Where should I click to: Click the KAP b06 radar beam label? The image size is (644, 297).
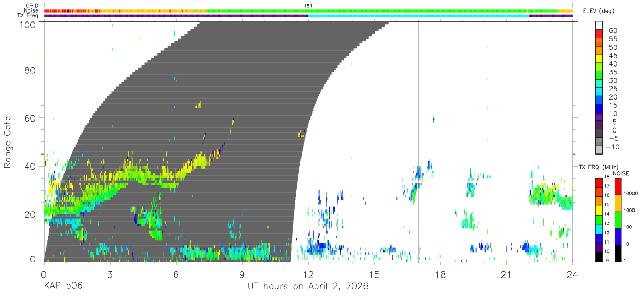pos(63,287)
